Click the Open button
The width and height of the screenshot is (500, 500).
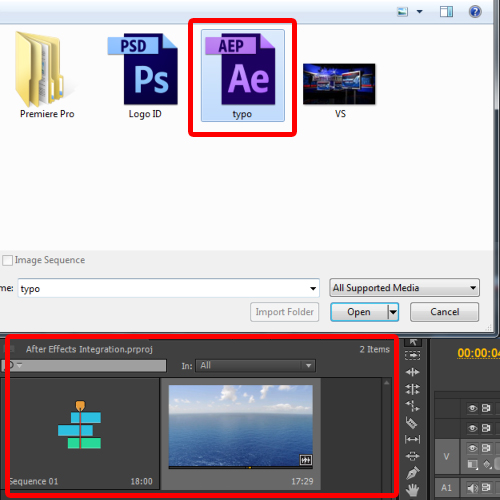click(x=359, y=312)
